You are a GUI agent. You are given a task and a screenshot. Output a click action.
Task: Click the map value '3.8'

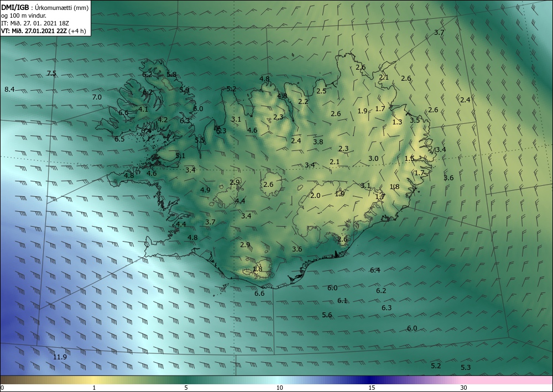[x=318, y=142]
